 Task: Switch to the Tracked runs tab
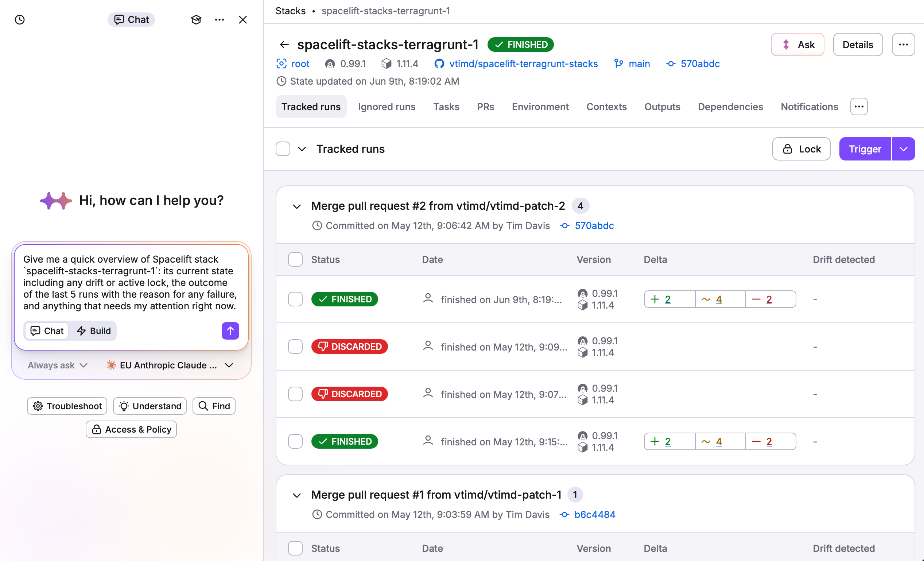(311, 107)
